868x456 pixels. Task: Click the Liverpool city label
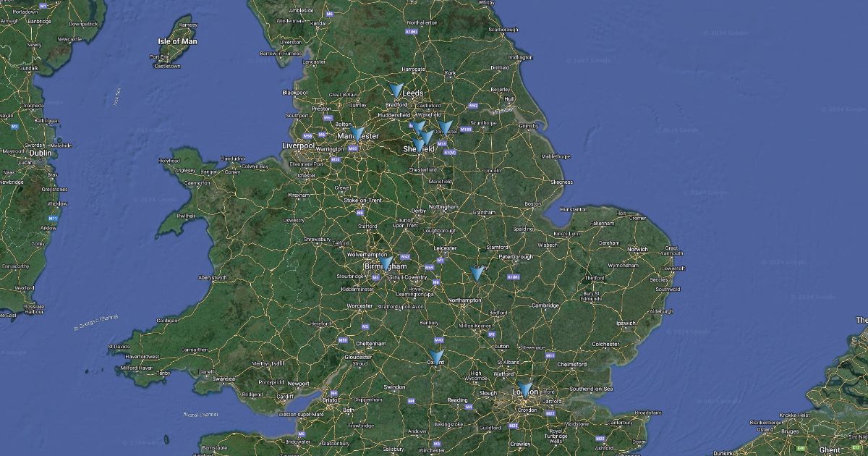coord(298,145)
